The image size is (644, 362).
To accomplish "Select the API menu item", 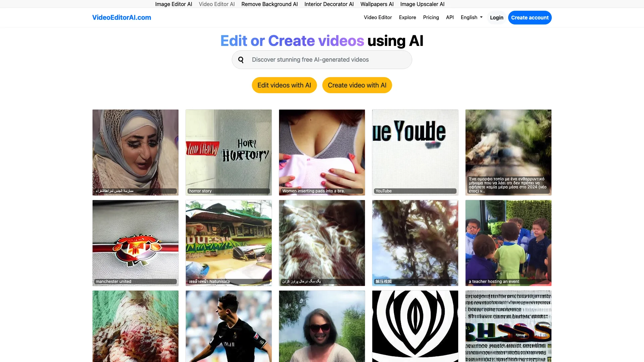I will 449,17.
